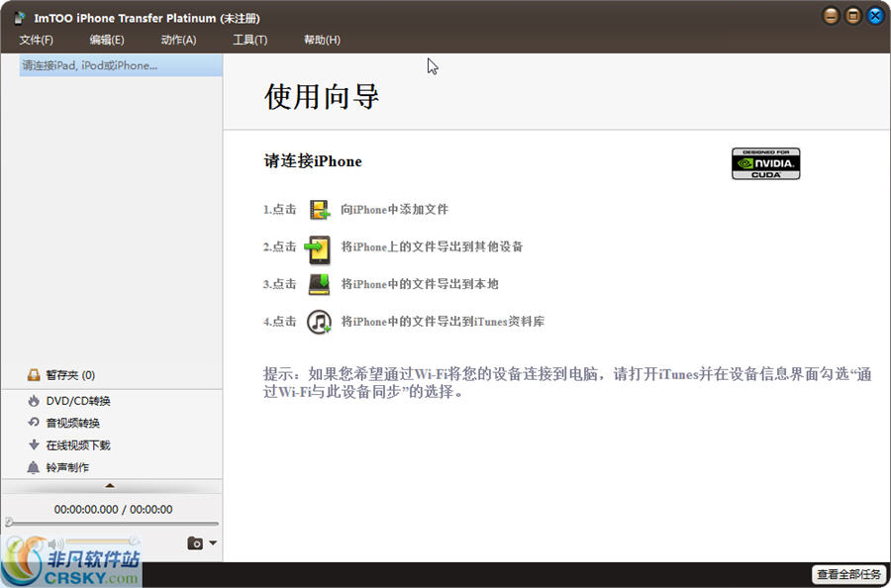This screenshot has height=588, width=891.
Task: Click the app icon in title bar
Action: point(20,18)
